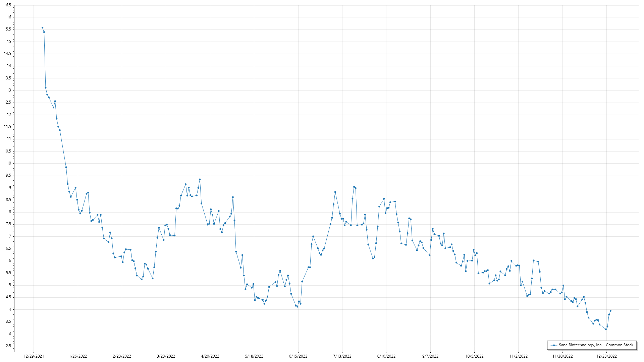Click the 9/7/2022 x-axis date label
The height and width of the screenshot is (362, 644).
pos(430,356)
